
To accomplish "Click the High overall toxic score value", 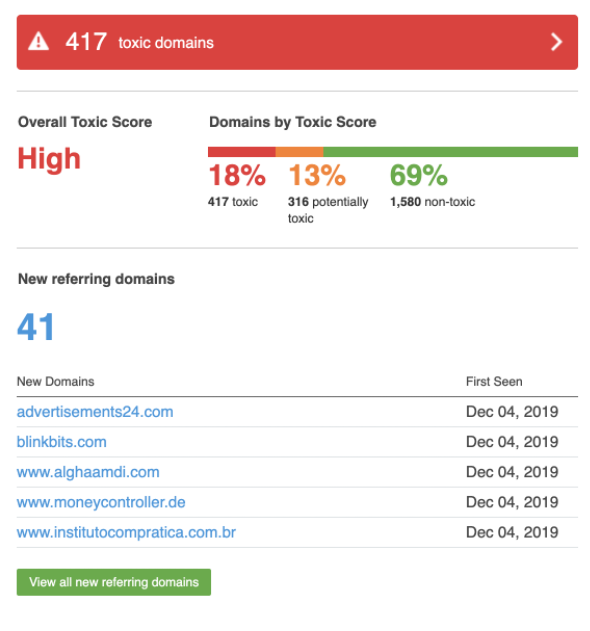I will (x=49, y=159).
